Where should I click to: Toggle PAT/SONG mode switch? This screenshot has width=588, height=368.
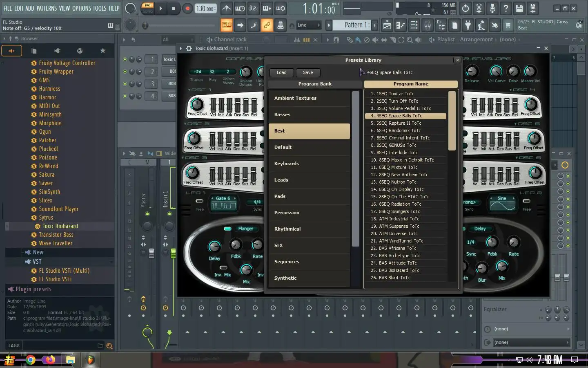coord(148,8)
